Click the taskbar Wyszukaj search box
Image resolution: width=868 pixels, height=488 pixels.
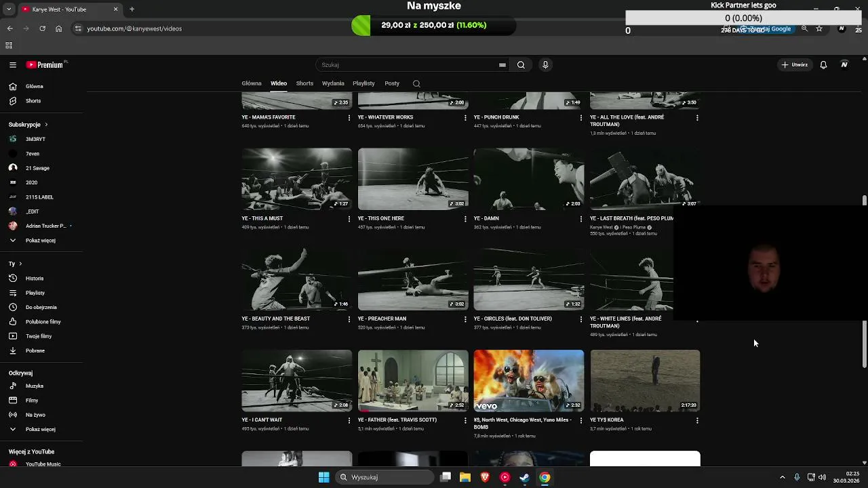pos(385,477)
